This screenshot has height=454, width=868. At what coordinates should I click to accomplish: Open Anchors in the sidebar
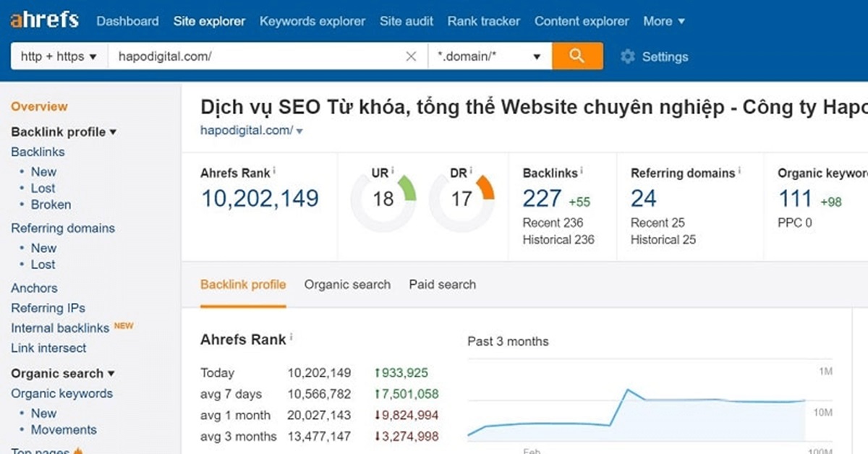[34, 288]
